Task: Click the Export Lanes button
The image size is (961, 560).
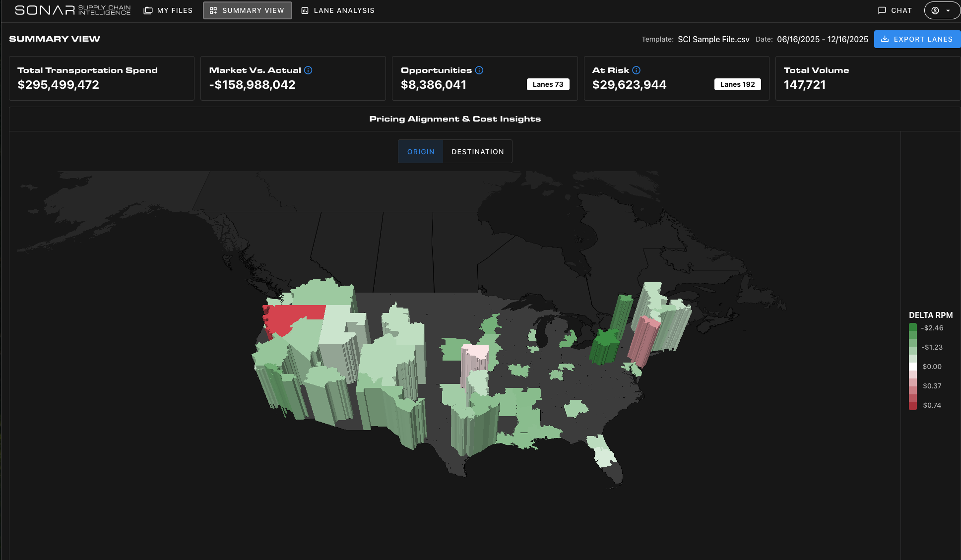Action: point(917,39)
